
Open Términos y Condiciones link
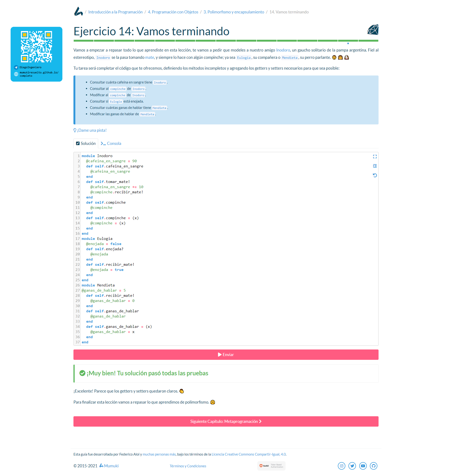point(188,466)
